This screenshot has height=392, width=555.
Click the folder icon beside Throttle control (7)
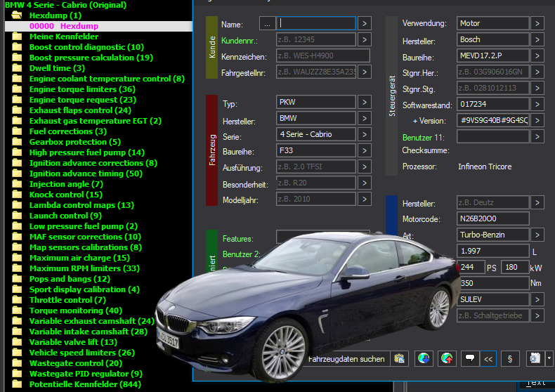(x=17, y=300)
